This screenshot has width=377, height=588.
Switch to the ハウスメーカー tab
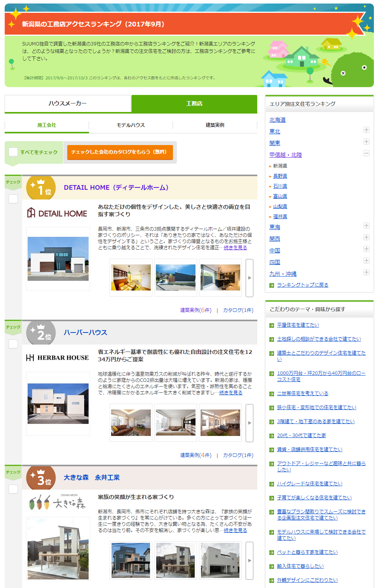(x=68, y=103)
